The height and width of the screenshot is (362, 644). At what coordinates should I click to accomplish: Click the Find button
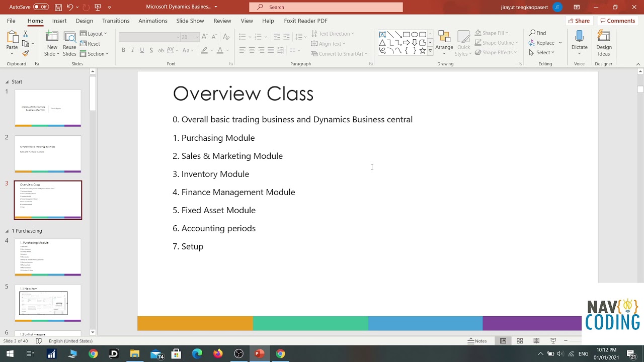(537, 33)
